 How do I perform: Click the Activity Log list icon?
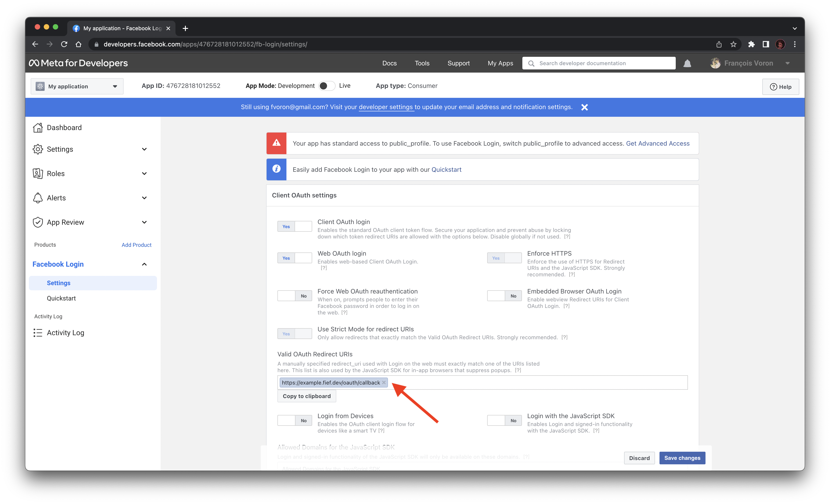pyautogui.click(x=38, y=333)
